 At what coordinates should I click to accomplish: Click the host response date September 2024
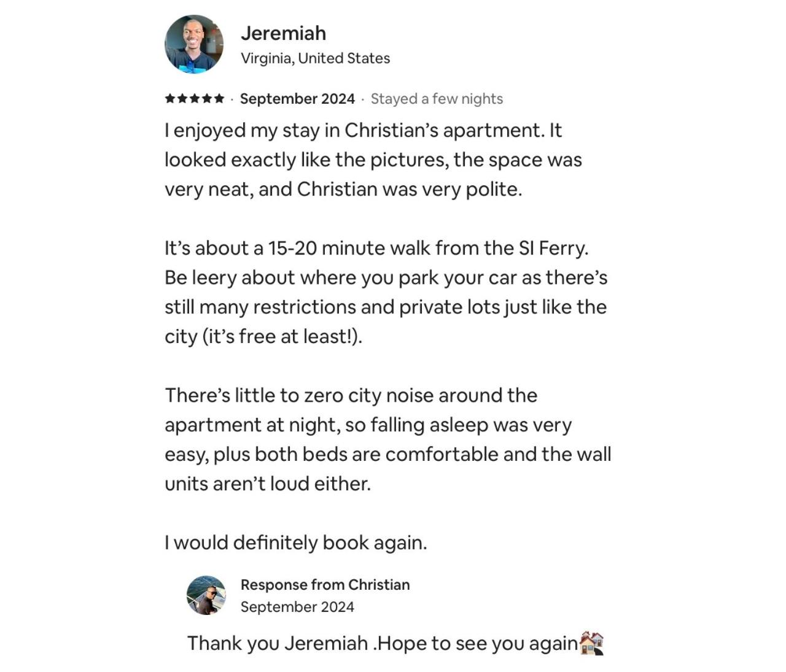(297, 607)
